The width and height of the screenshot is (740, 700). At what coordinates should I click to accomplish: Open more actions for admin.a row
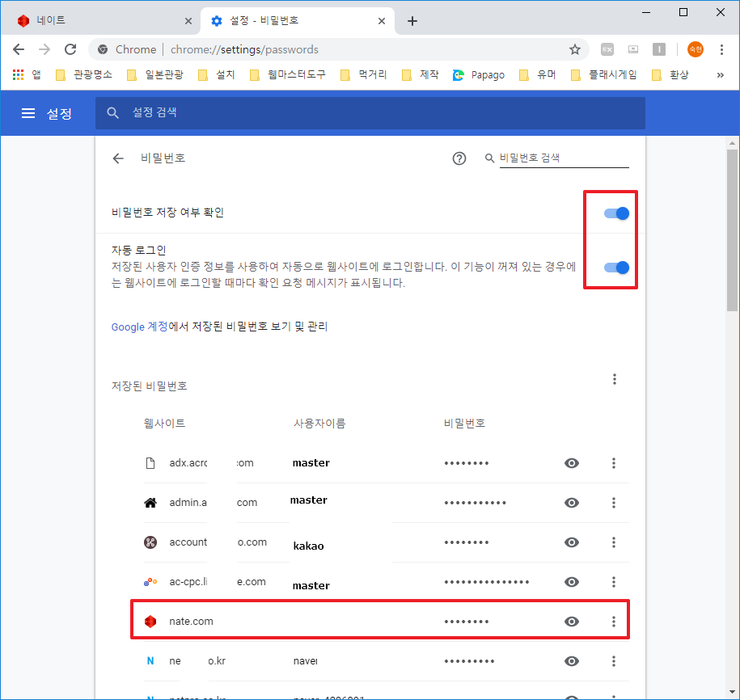coord(614,503)
